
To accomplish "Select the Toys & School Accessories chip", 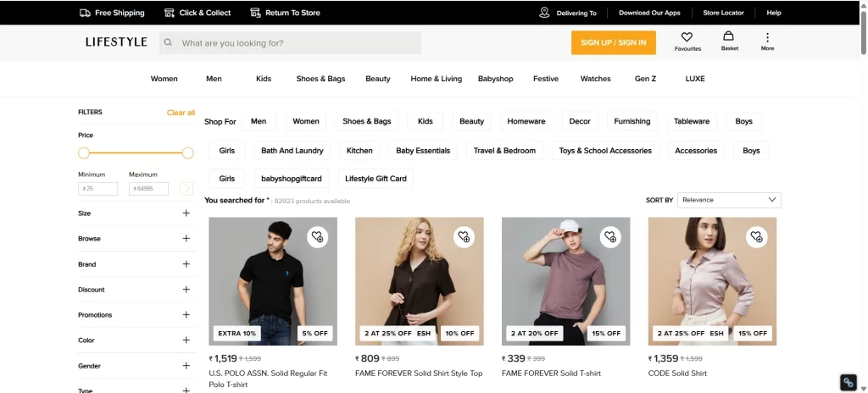I will [x=605, y=151].
